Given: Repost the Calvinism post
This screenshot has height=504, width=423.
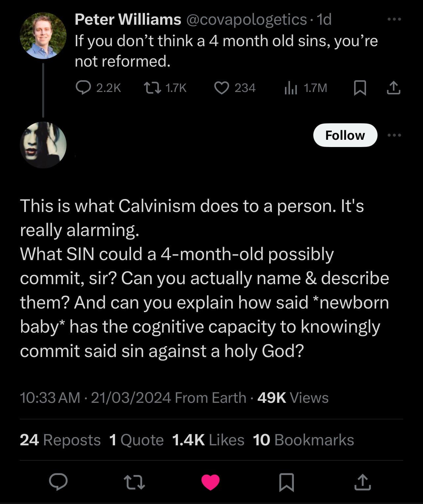Looking at the screenshot, I should coord(134,482).
